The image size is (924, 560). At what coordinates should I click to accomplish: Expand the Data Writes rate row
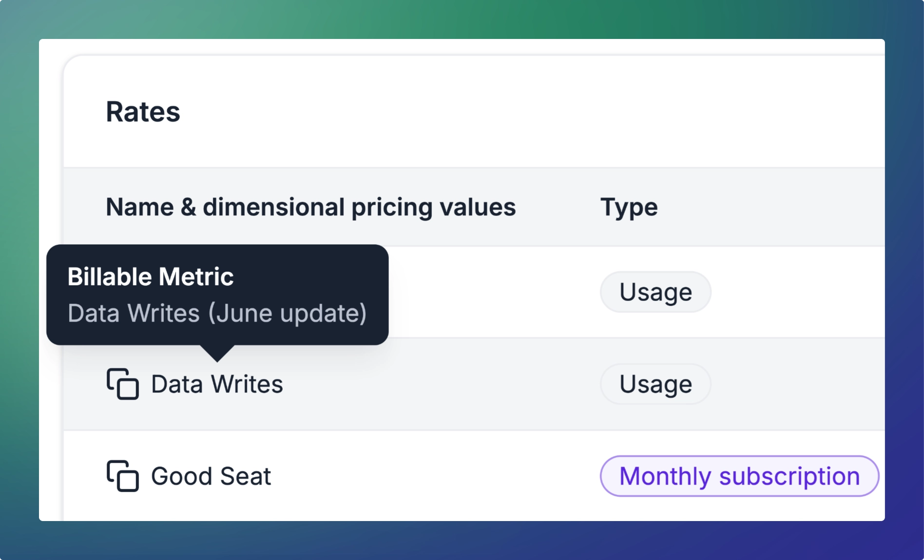click(216, 384)
